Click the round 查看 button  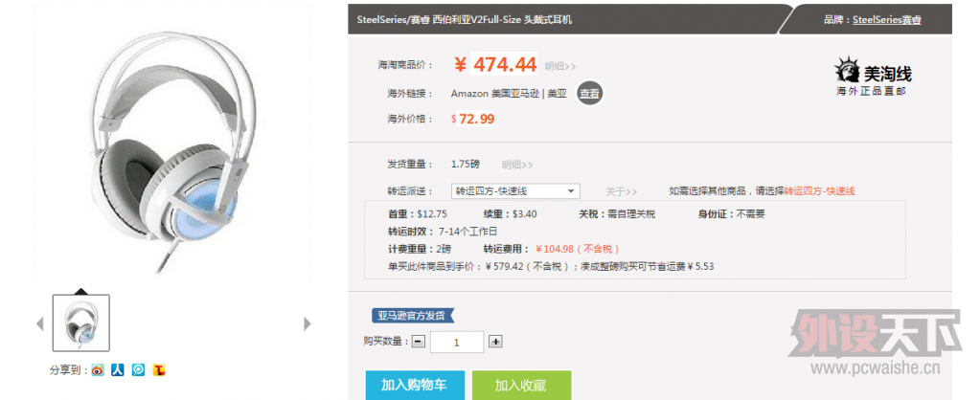(589, 94)
